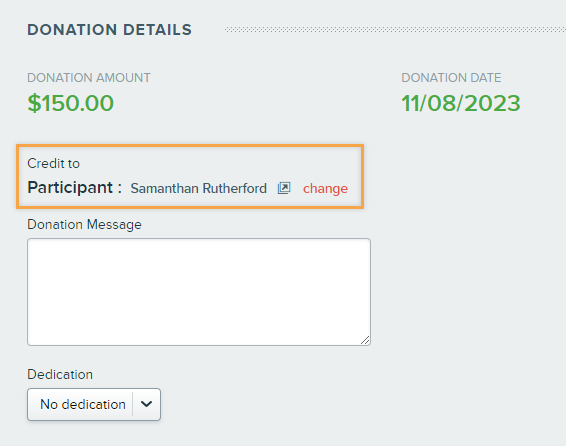Select the No dedication option text
Screen dimensions: 566x446
click(83, 405)
